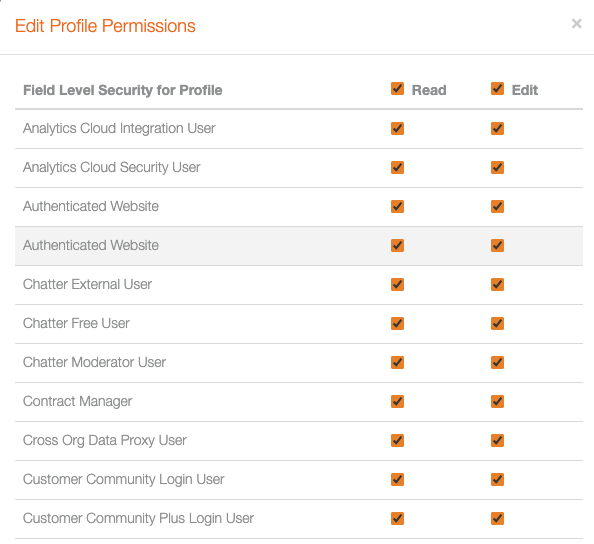The width and height of the screenshot is (594, 544).
Task: Select the Chatter Free User row label
Action: 76,324
